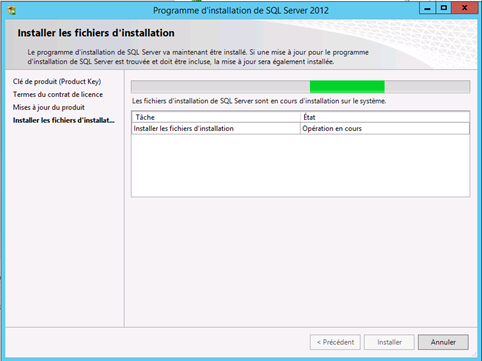Click the État column header

pyautogui.click(x=385, y=117)
